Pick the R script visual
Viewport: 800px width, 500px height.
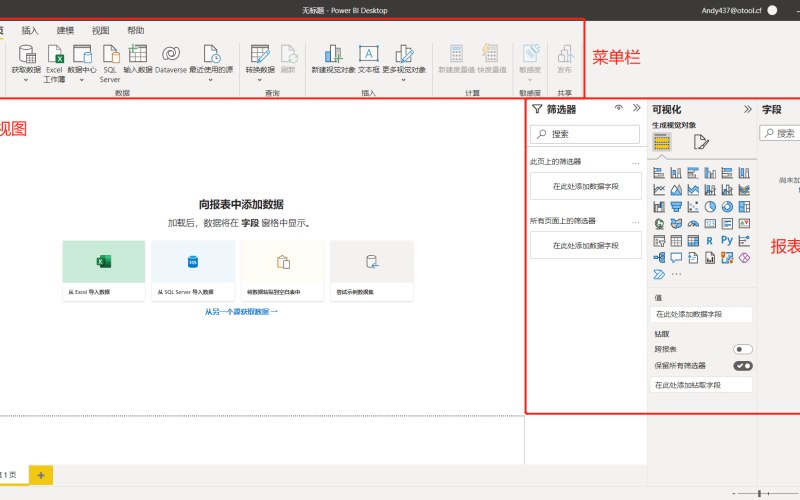[x=710, y=240]
